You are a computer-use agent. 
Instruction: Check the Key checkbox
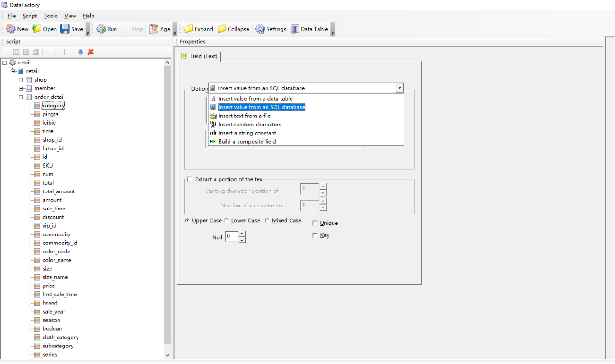tap(315, 236)
